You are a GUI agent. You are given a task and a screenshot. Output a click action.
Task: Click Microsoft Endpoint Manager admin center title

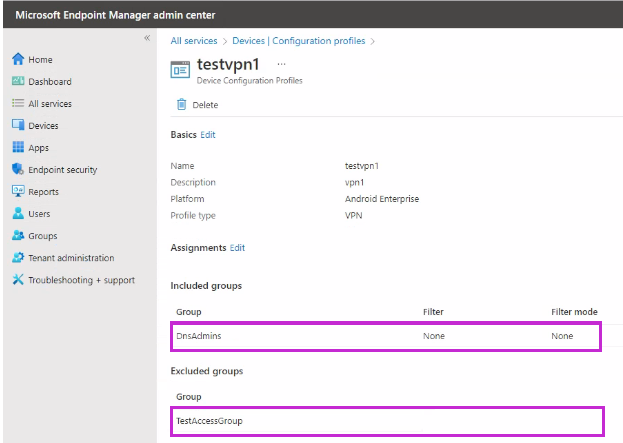pos(115,15)
